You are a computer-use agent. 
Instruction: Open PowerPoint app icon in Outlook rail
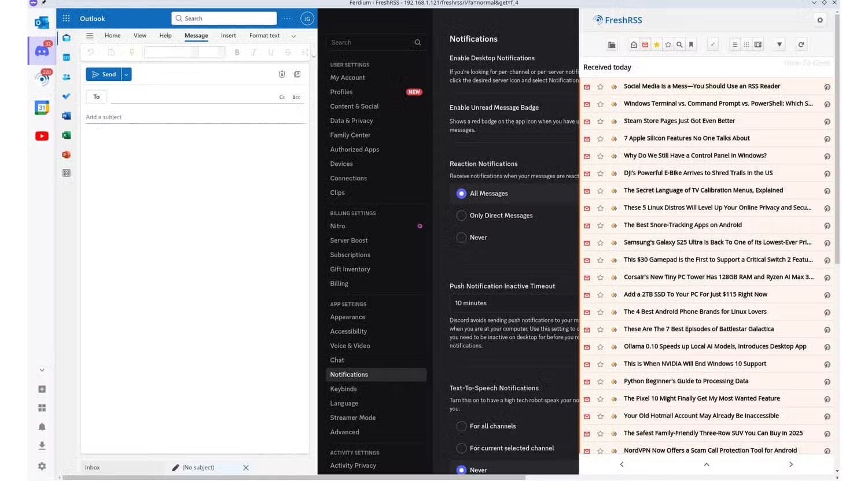(67, 154)
